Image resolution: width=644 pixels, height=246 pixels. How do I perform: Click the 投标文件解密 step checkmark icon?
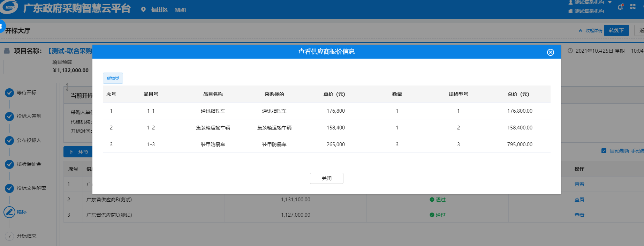click(x=9, y=188)
